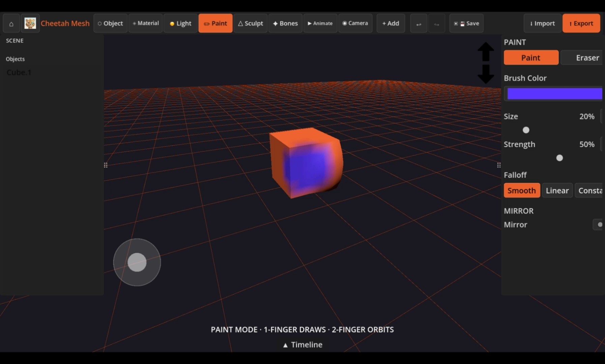The height and width of the screenshot is (364, 605).
Task: Export the mesh
Action: (x=581, y=23)
